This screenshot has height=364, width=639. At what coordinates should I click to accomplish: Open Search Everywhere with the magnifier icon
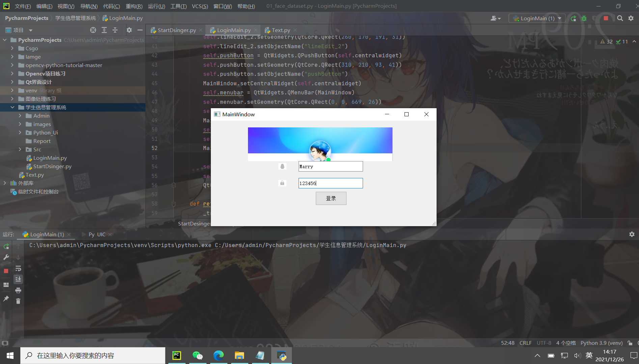pos(620,18)
